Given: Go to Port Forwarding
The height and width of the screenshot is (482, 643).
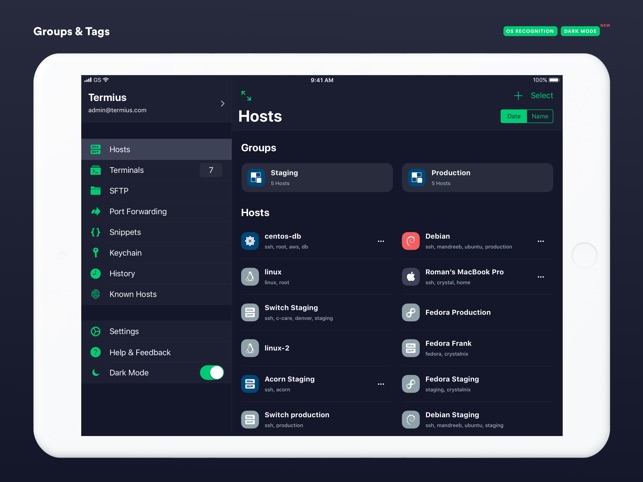Looking at the screenshot, I should click(x=156, y=211).
